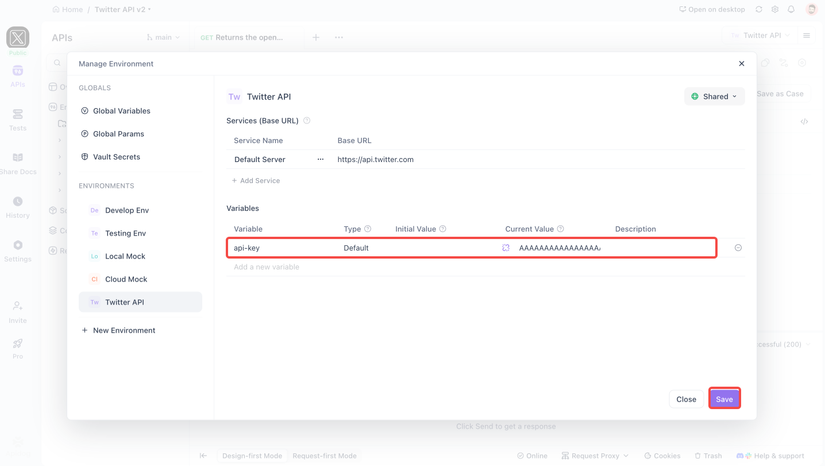The height and width of the screenshot is (466, 825).
Task: Click the Online status indicator
Action: (532, 456)
